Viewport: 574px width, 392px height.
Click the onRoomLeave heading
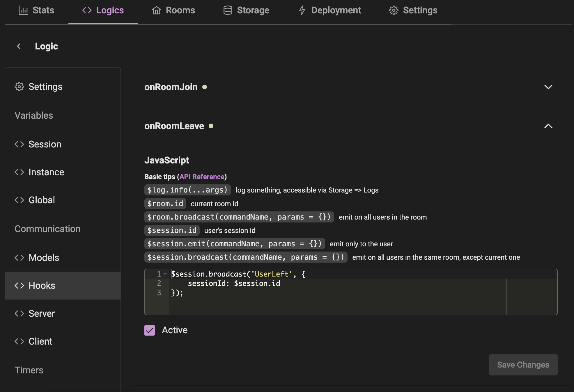coord(174,126)
